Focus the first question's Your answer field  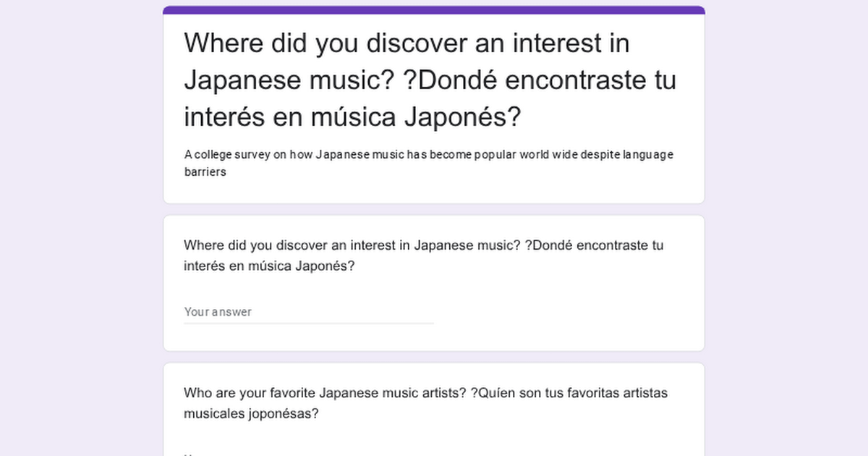point(309,312)
